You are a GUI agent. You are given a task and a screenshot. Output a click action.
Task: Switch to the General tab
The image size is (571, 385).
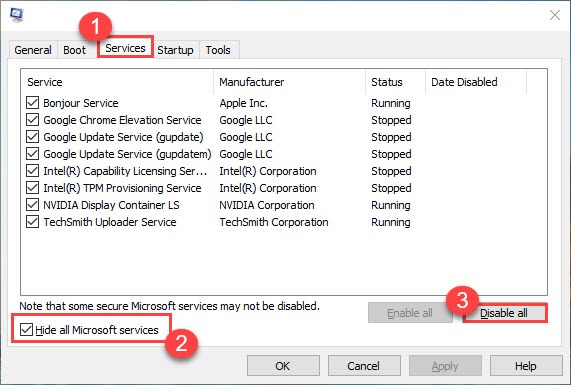click(x=33, y=50)
